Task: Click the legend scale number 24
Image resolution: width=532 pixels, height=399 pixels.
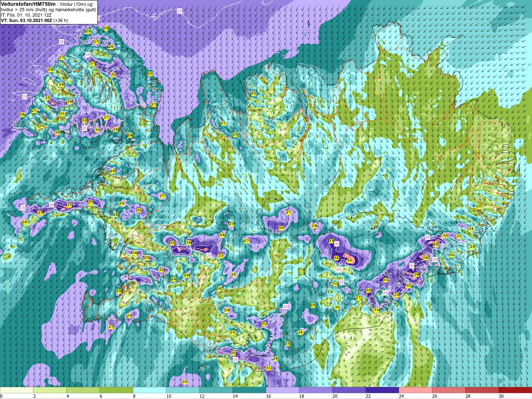Action: [401, 396]
